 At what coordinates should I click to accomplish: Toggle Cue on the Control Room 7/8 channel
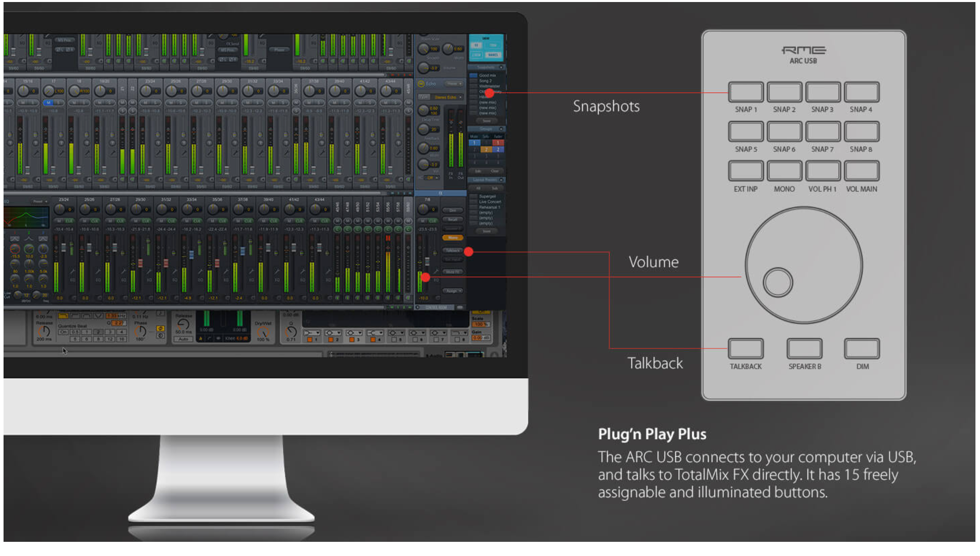(432, 221)
